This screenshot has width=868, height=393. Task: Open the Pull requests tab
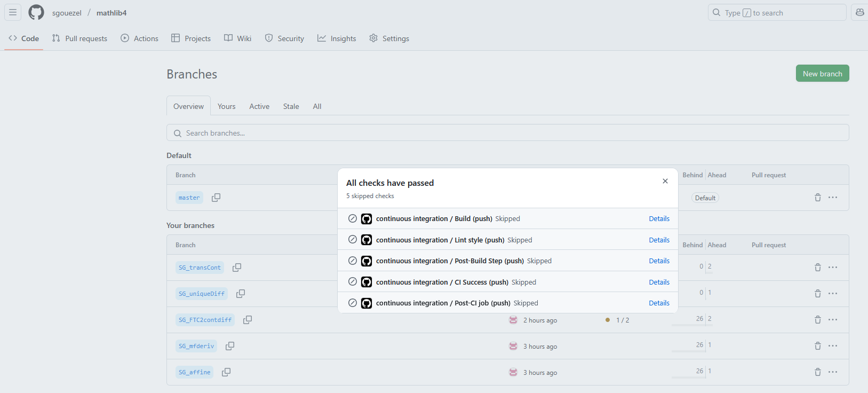click(79, 38)
